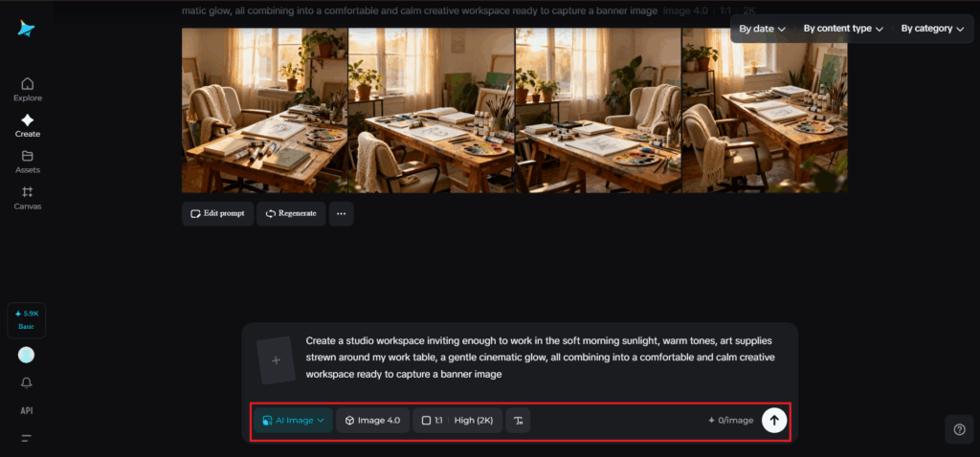980x457 pixels.
Task: Expand the By date filter dropdown
Action: [762, 29]
